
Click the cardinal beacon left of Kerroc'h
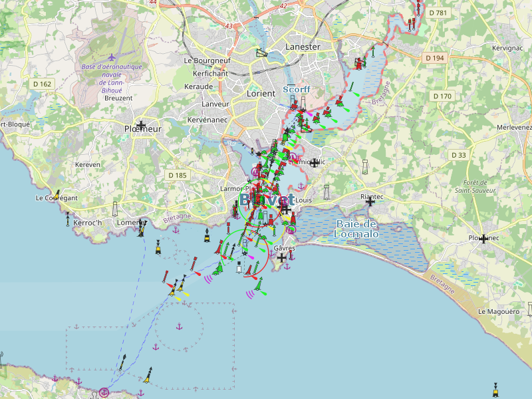(x=67, y=219)
